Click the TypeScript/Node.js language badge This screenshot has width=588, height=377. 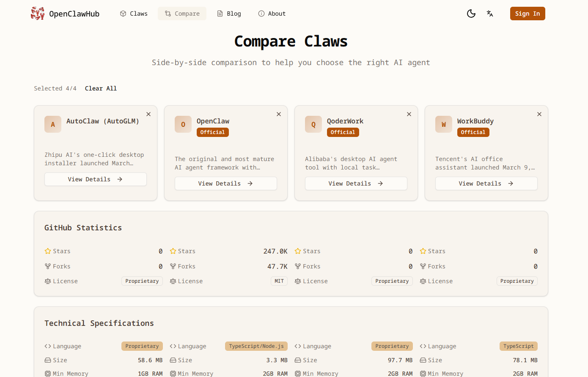(256, 346)
